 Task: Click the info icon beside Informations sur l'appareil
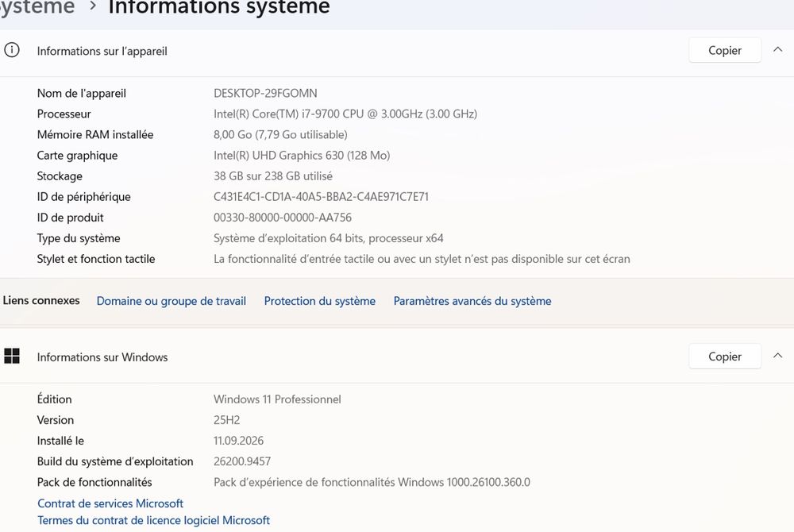pyautogui.click(x=12, y=49)
